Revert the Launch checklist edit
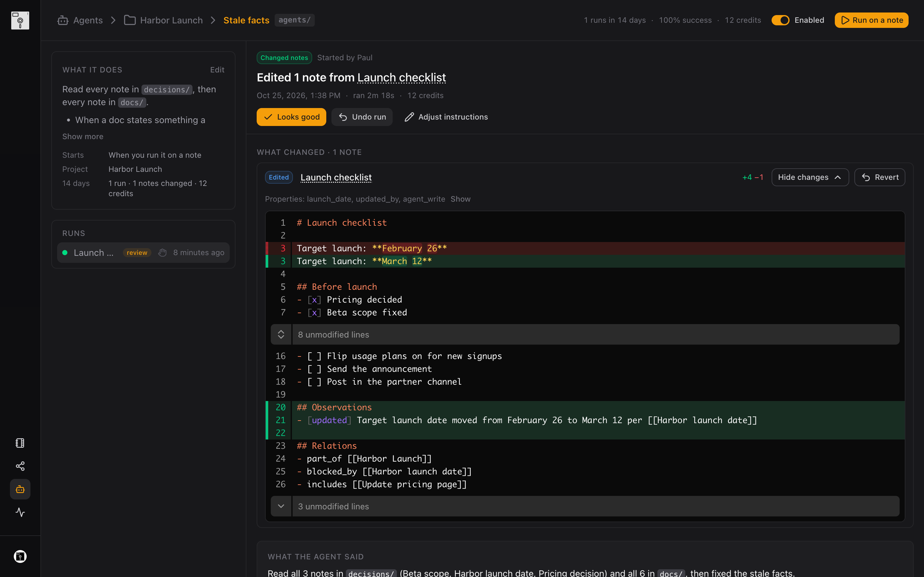The image size is (924, 577). pyautogui.click(x=880, y=178)
